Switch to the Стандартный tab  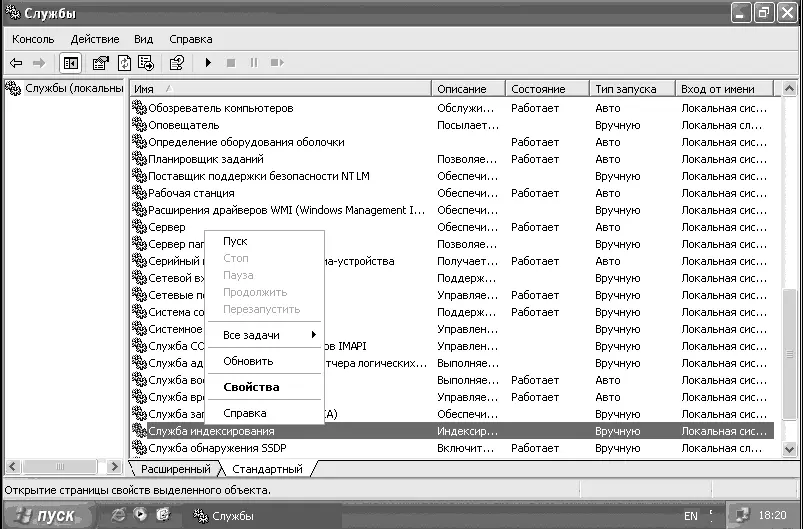point(267,469)
